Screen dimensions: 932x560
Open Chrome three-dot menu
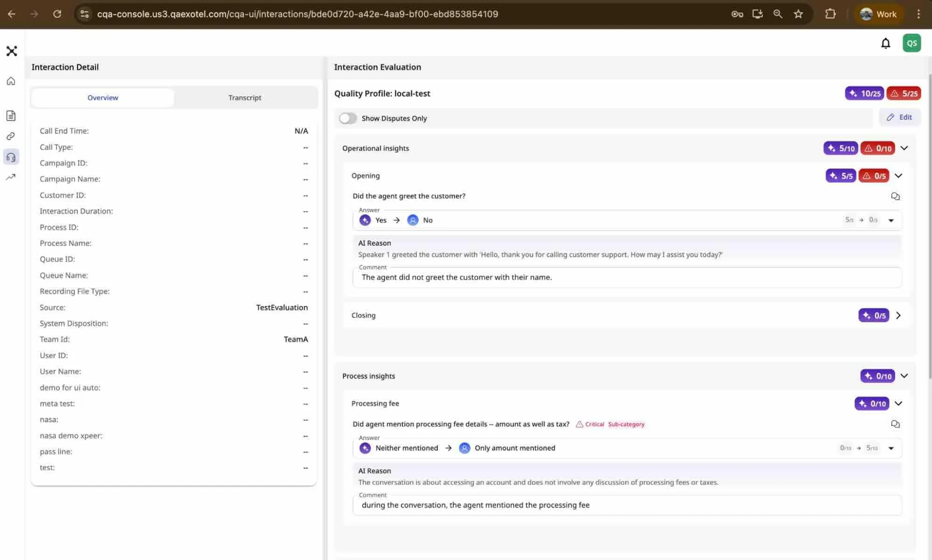[x=918, y=14]
